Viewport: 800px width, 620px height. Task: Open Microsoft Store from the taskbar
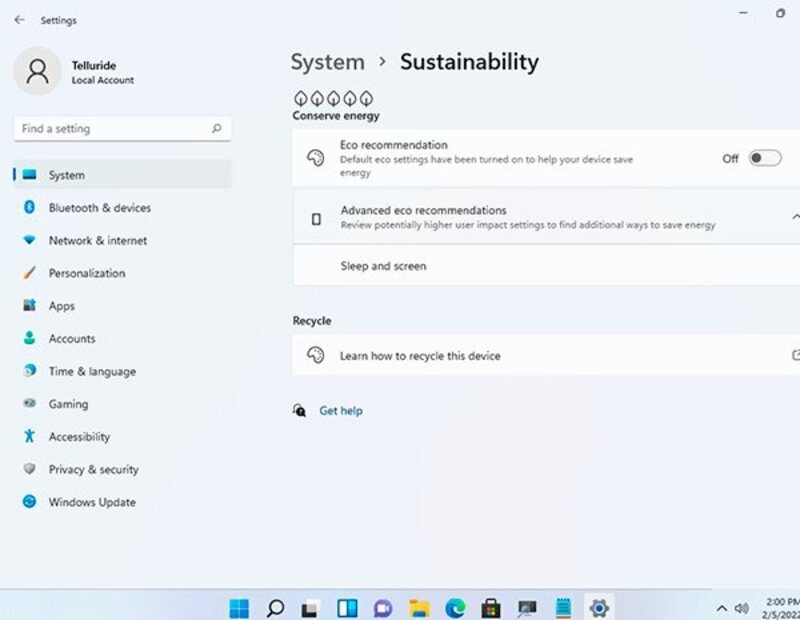tap(491, 607)
